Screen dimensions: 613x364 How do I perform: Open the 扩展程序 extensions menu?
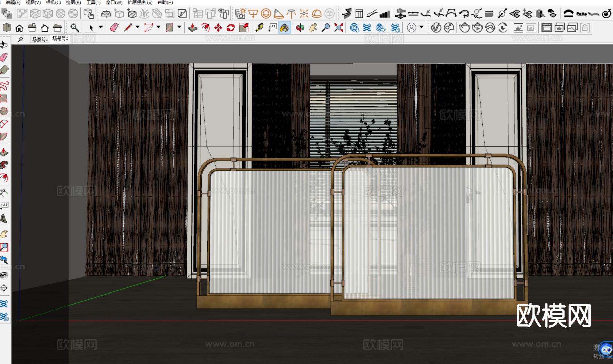click(140, 2)
